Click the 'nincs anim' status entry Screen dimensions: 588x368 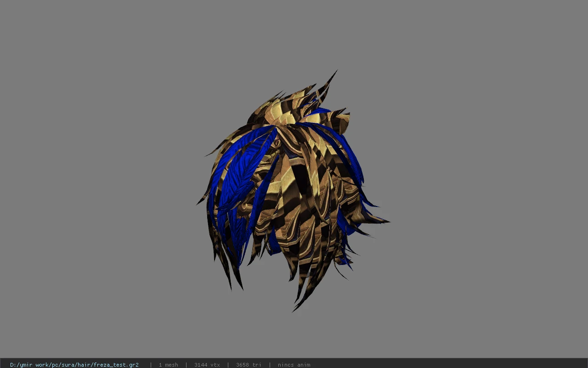tap(294, 365)
